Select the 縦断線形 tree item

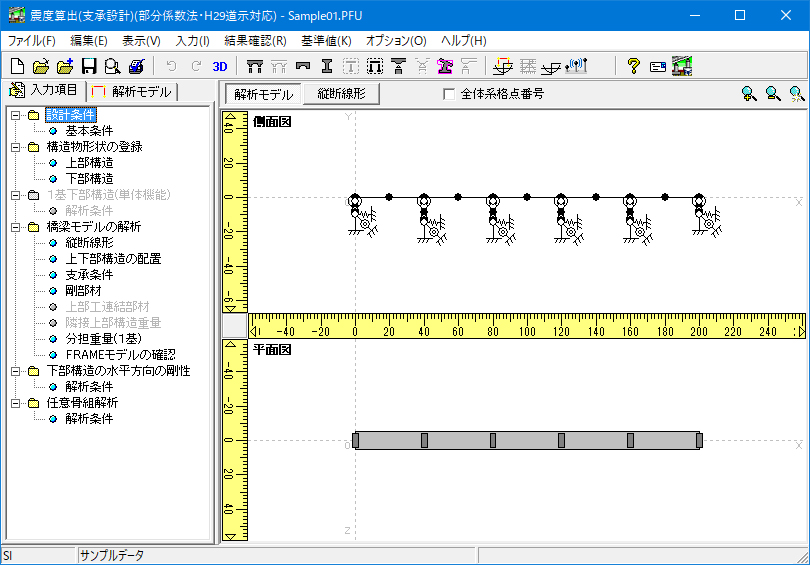pyautogui.click(x=89, y=243)
